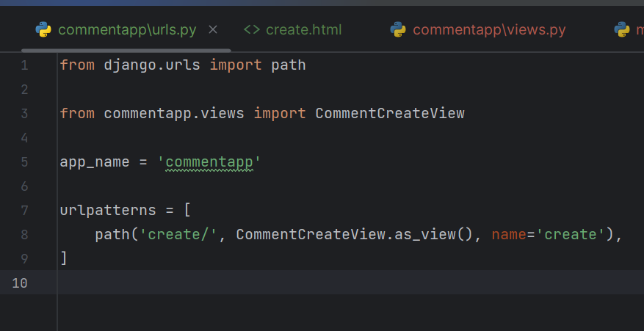This screenshot has height=331, width=644.
Task: Click 'commentapp.views' on line 3
Action: (x=174, y=113)
